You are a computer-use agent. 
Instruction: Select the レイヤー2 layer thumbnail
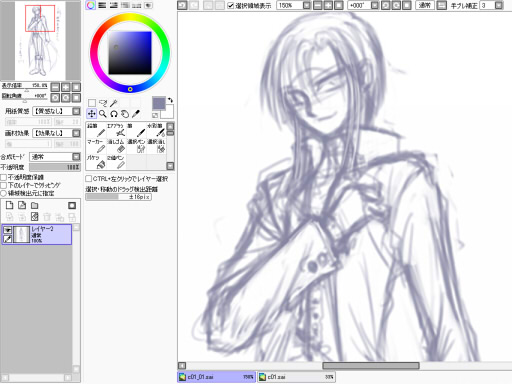click(21, 234)
